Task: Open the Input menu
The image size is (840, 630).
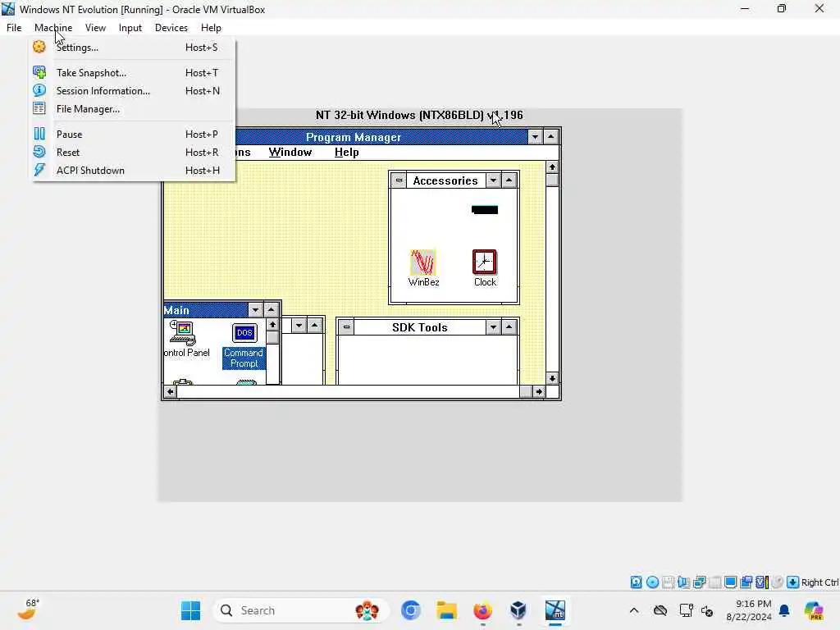Action: point(130,27)
